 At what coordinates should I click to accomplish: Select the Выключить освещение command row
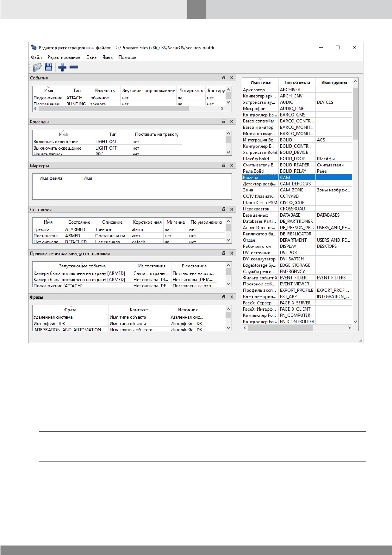[107, 148]
